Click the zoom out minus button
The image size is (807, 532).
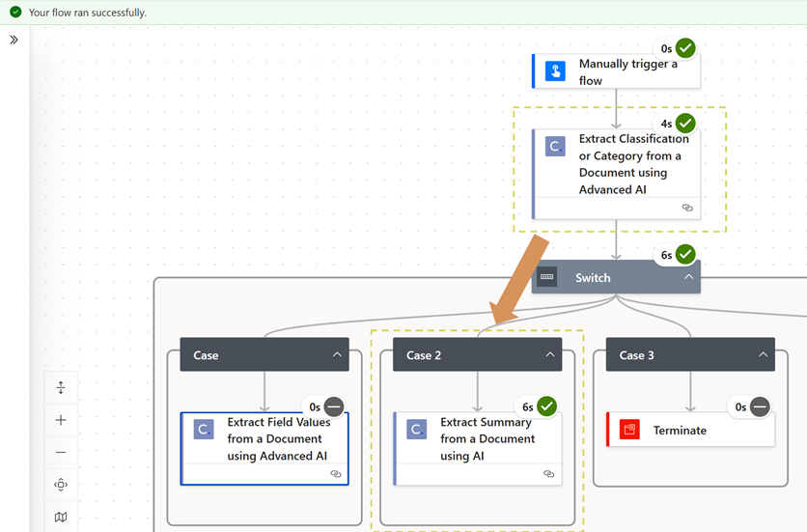(x=61, y=452)
